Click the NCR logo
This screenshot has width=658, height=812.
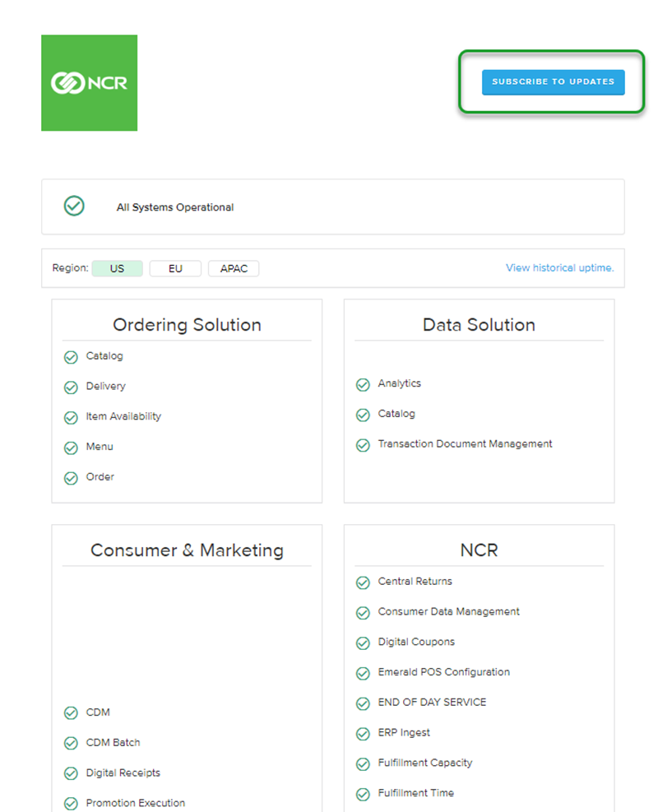point(89,83)
